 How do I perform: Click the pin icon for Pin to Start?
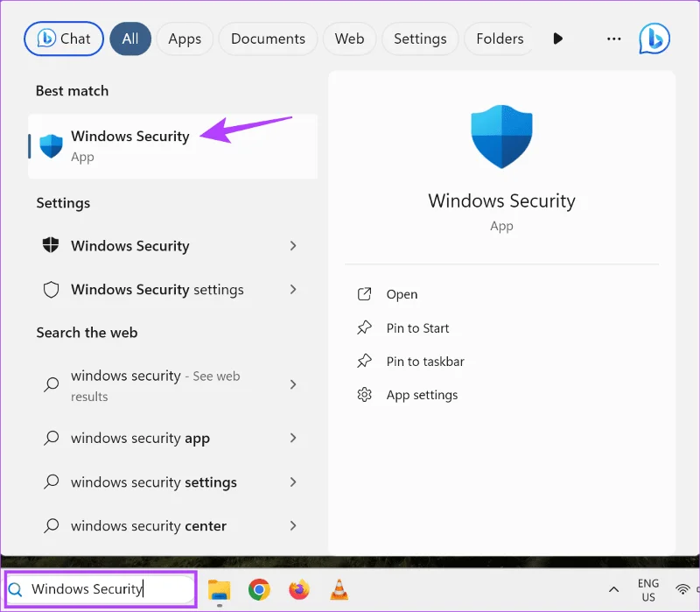364,327
